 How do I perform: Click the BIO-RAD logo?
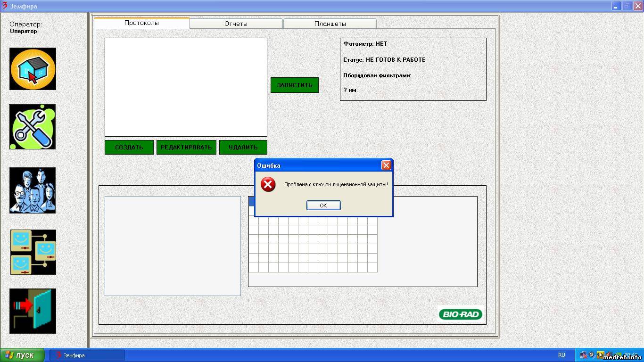coord(460,314)
